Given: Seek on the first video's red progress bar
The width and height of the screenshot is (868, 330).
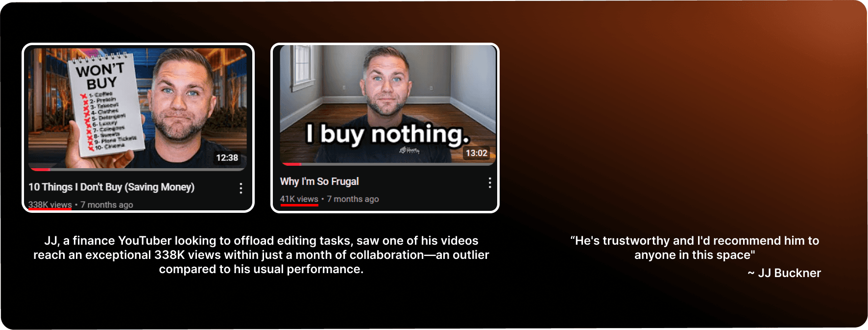Looking at the screenshot, I should pyautogui.click(x=137, y=170).
